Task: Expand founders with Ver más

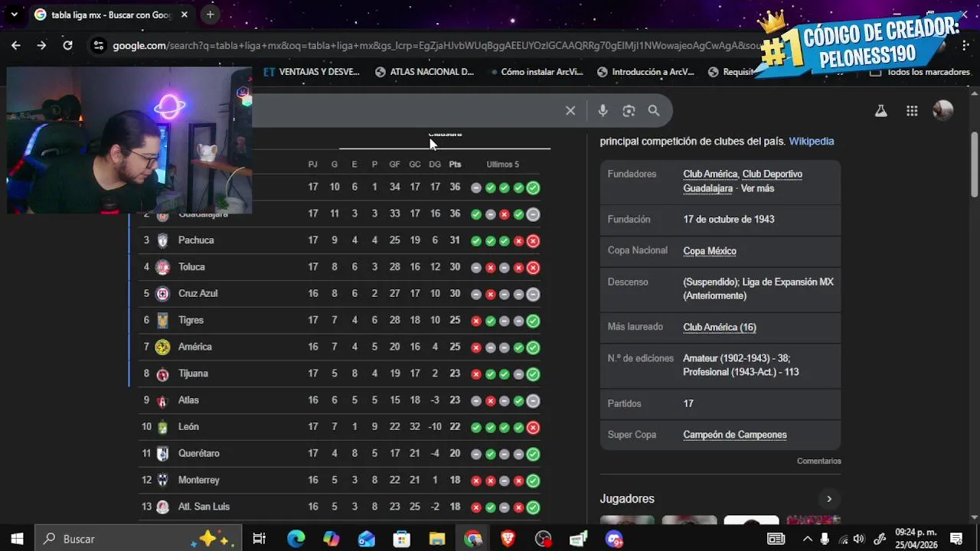Action: click(x=757, y=188)
